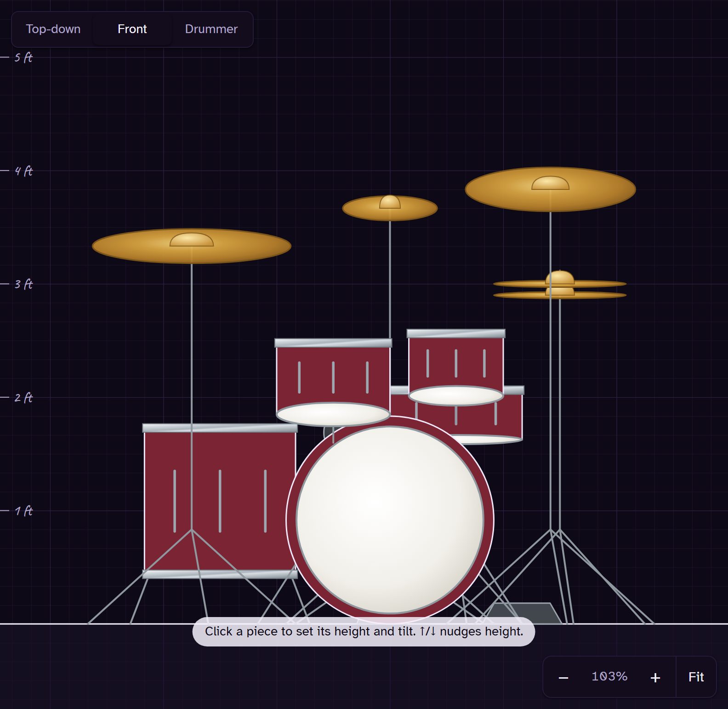The width and height of the screenshot is (728, 709).
Task: Click the 4 ft ruler label
Action: [23, 171]
